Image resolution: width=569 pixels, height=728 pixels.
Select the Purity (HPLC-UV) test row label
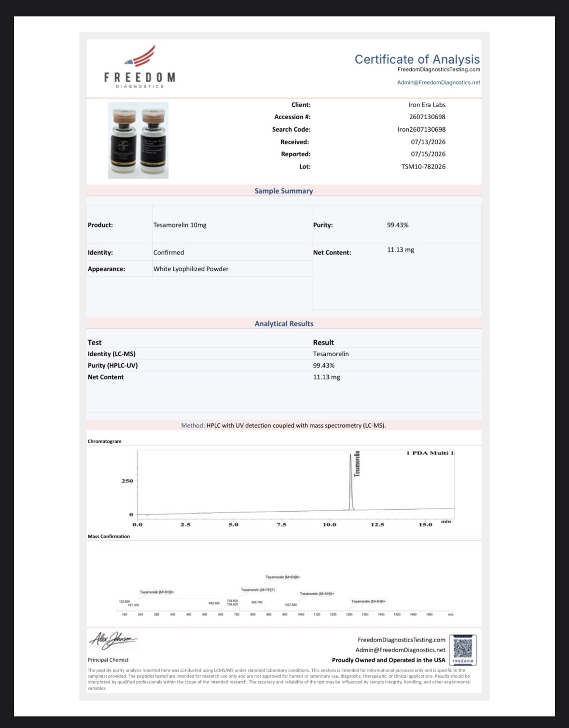112,365
